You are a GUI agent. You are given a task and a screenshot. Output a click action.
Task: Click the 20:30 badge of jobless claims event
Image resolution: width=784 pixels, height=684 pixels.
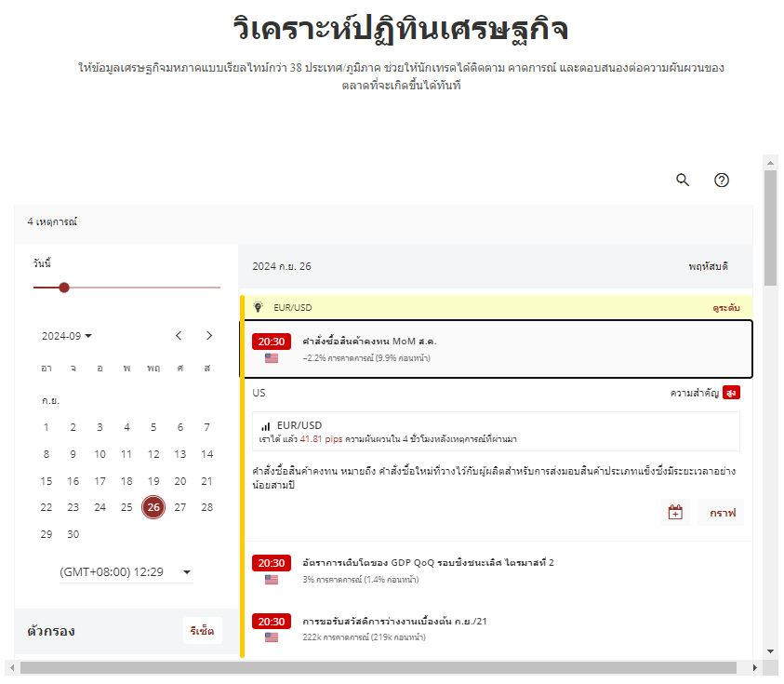point(272,622)
